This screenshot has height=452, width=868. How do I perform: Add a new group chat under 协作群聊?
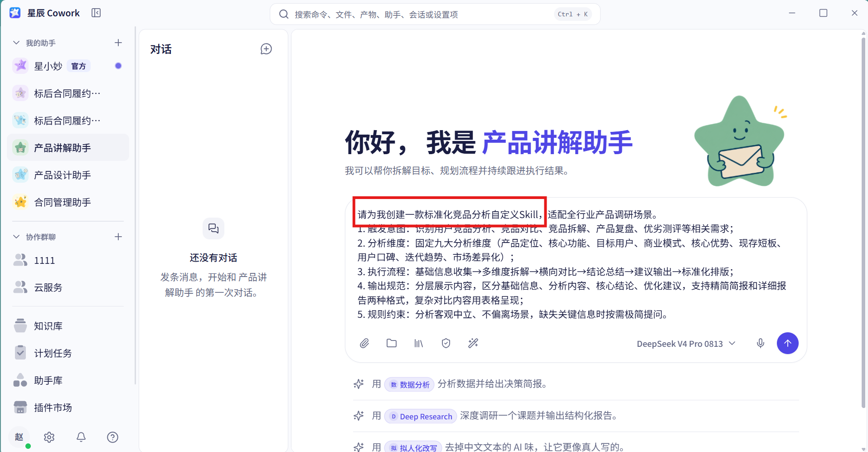118,237
